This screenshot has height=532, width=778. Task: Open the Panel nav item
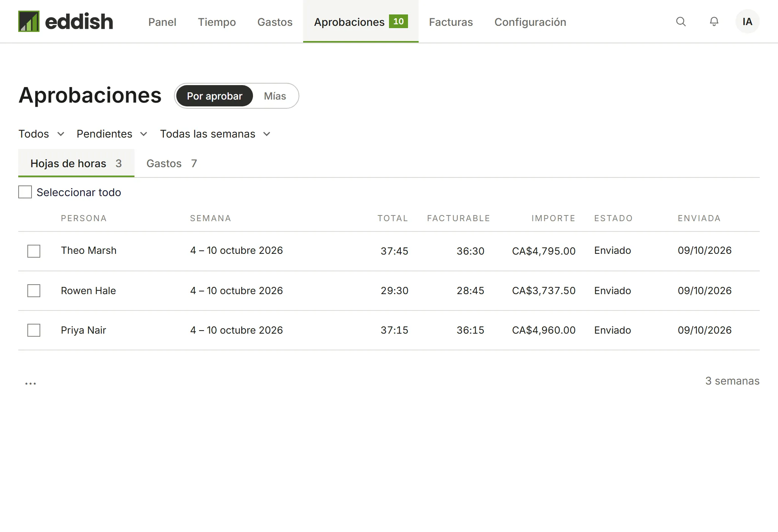point(162,22)
